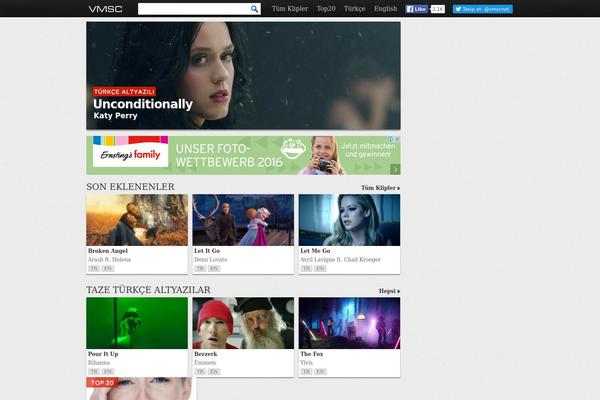This screenshot has height=400, width=600.
Task: Select TR subtitle tag for Let Me Go
Action: 306,268
